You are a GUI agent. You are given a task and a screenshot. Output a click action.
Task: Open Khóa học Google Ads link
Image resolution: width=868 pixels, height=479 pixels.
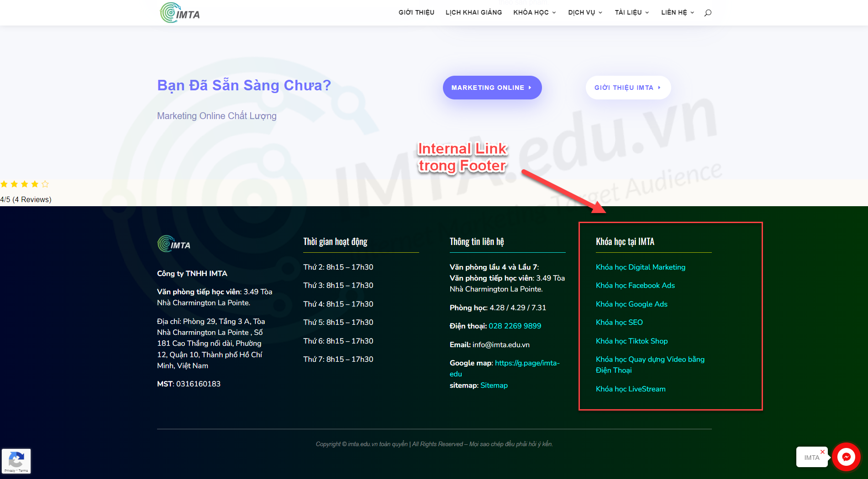(631, 304)
